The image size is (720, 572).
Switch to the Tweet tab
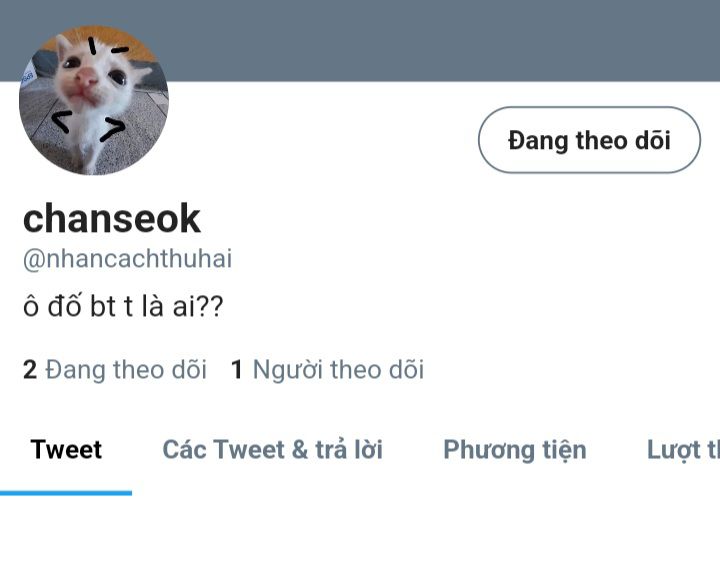(x=66, y=449)
